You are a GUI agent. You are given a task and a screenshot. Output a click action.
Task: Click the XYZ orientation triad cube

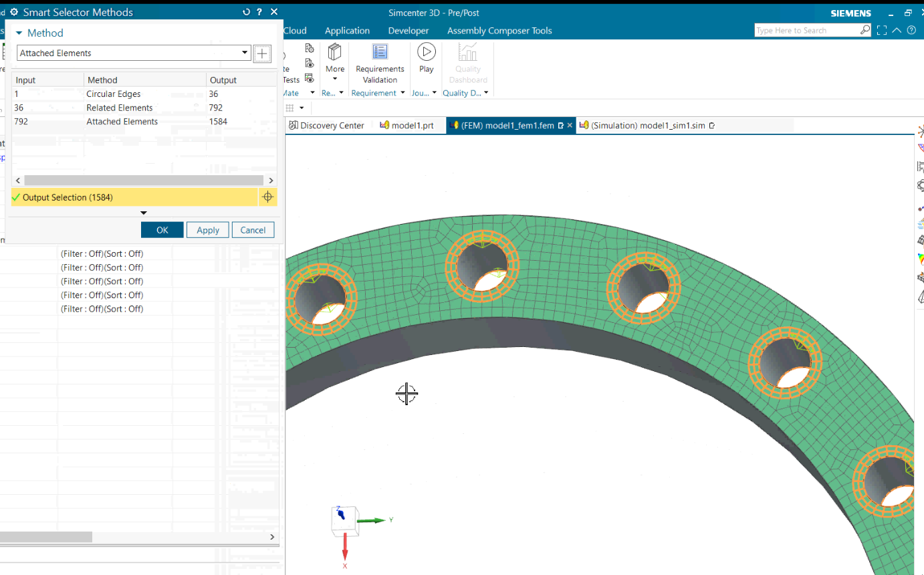coord(344,521)
